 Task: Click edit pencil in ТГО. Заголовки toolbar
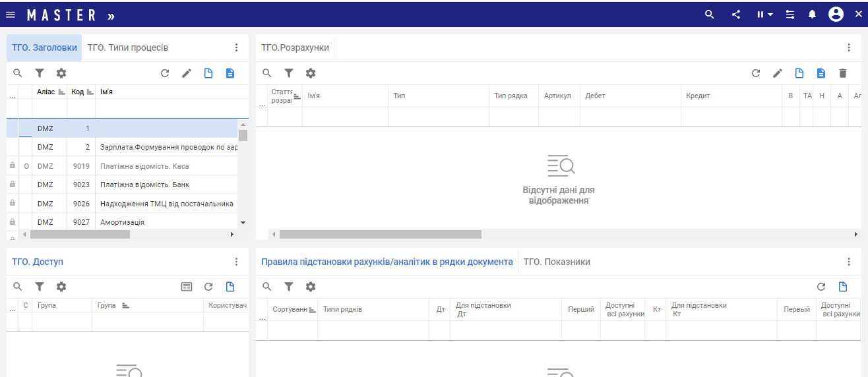[187, 73]
